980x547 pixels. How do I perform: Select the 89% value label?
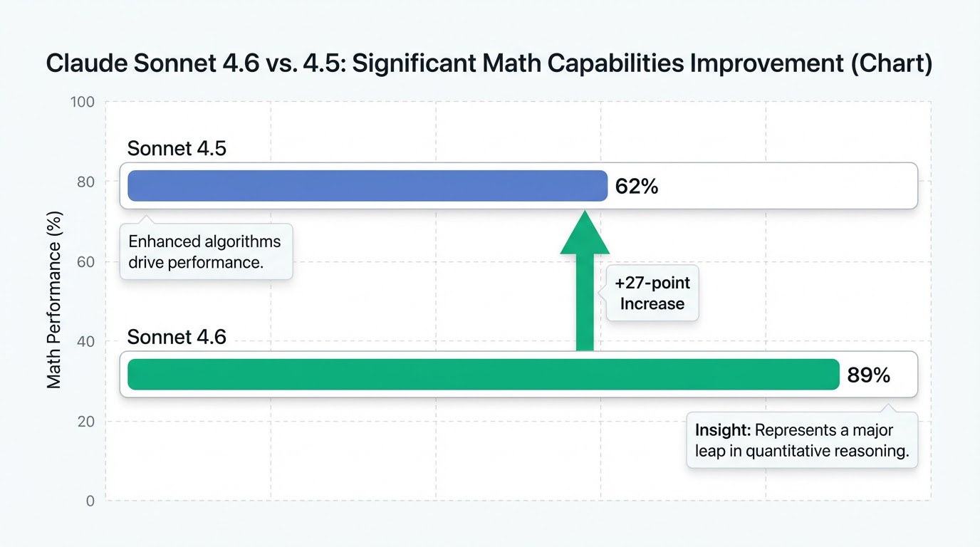click(868, 375)
